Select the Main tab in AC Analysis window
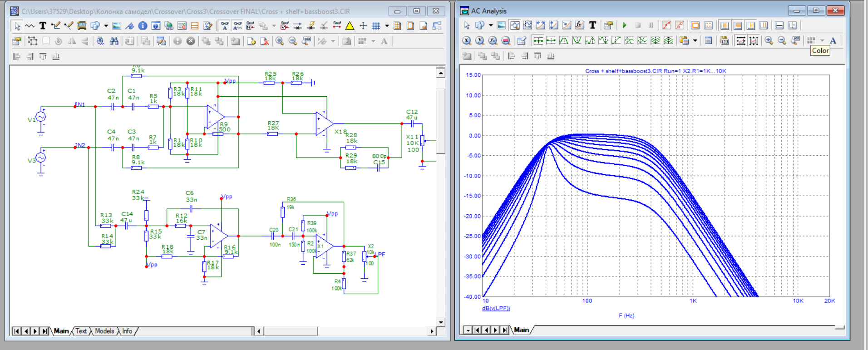Screen dimensions: 868x350 [521, 330]
